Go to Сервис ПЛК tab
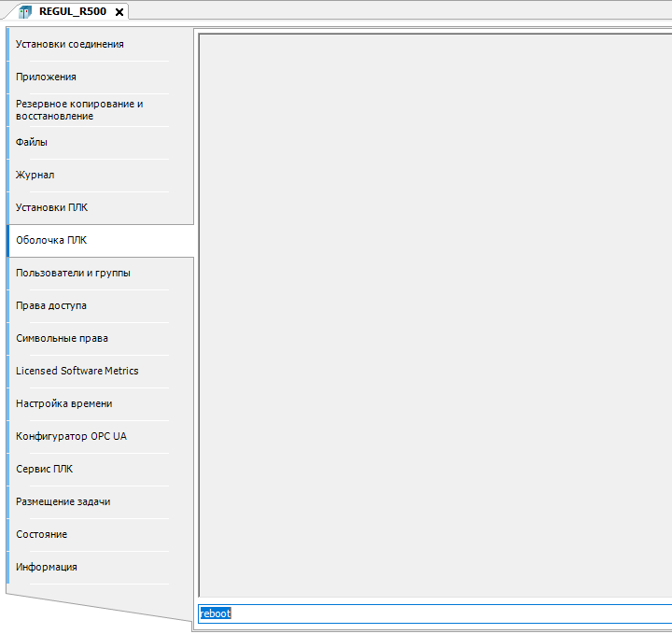 (44, 469)
